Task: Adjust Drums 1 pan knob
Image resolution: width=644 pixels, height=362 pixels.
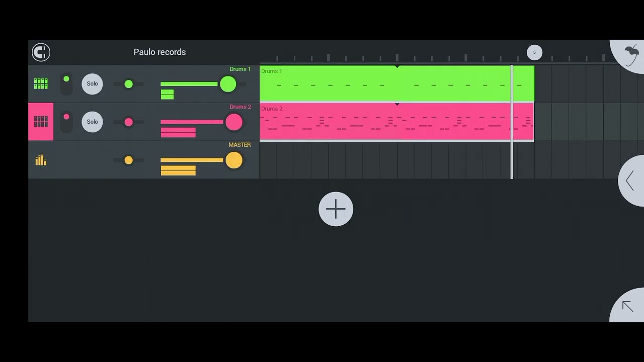Action: 128,84
